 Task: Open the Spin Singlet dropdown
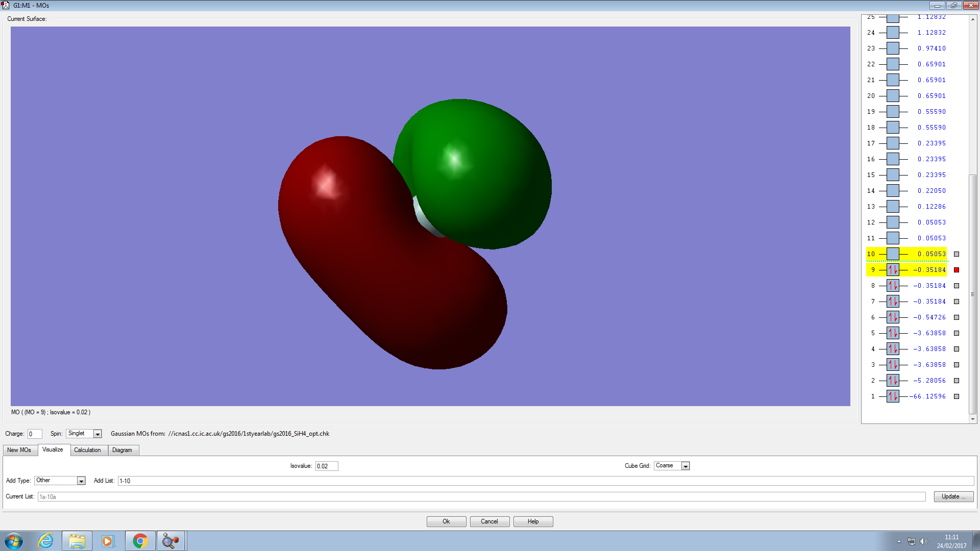tap(97, 434)
